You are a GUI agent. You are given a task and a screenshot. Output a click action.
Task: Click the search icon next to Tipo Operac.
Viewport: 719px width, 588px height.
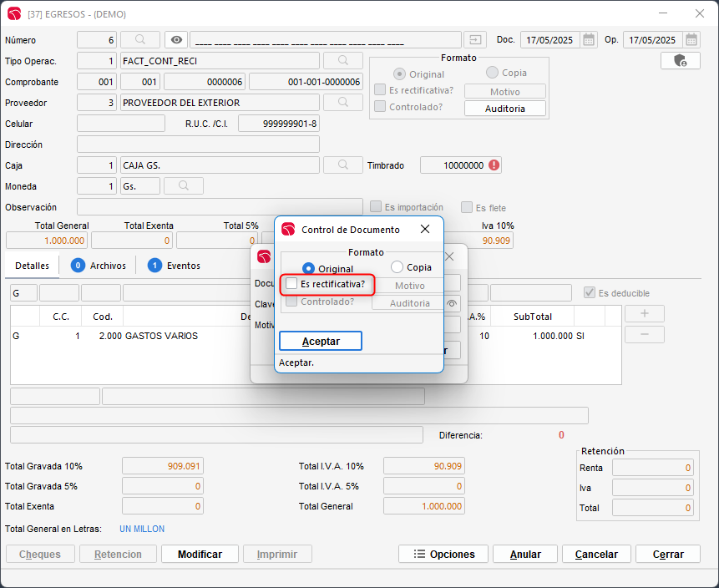(x=343, y=60)
